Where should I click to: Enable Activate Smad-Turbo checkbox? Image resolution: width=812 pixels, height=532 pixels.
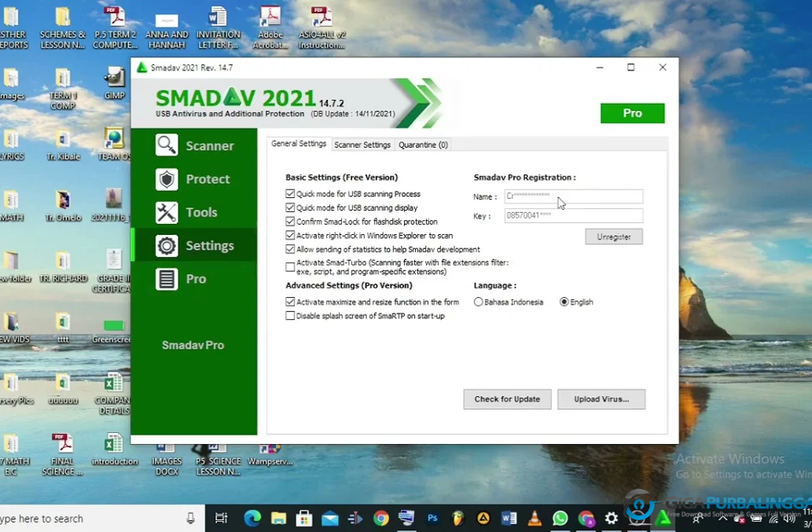click(290, 267)
